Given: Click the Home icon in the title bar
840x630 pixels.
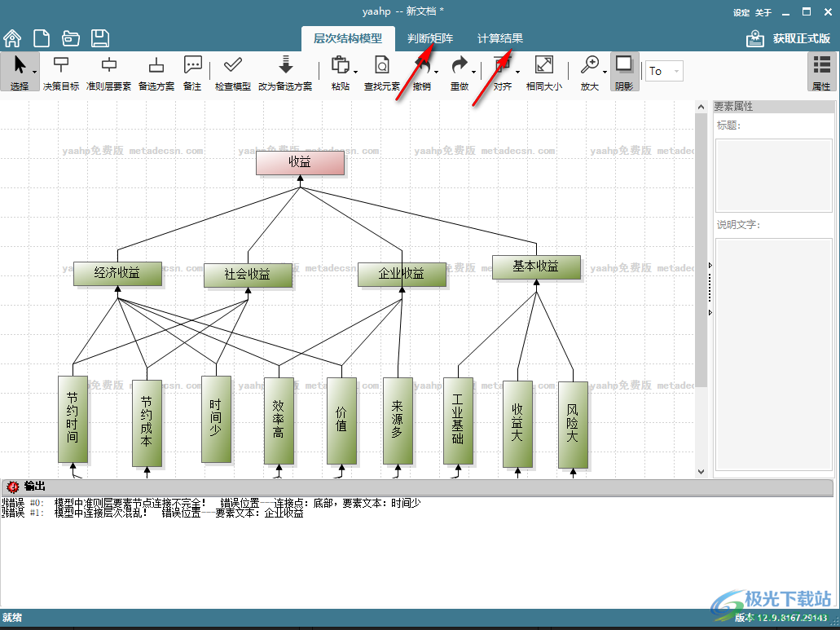Looking at the screenshot, I should [x=12, y=38].
